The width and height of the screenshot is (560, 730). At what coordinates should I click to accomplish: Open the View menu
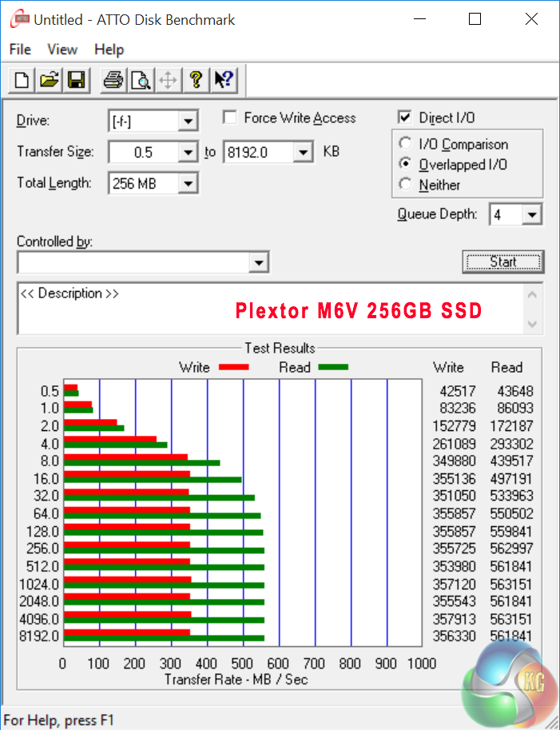[x=62, y=50]
